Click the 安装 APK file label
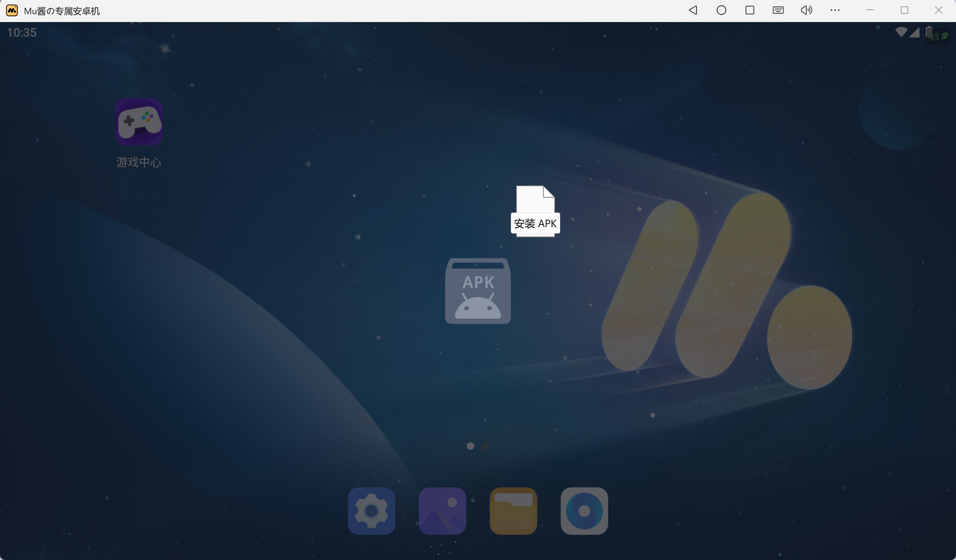Viewport: 956px width, 560px height. [x=535, y=223]
